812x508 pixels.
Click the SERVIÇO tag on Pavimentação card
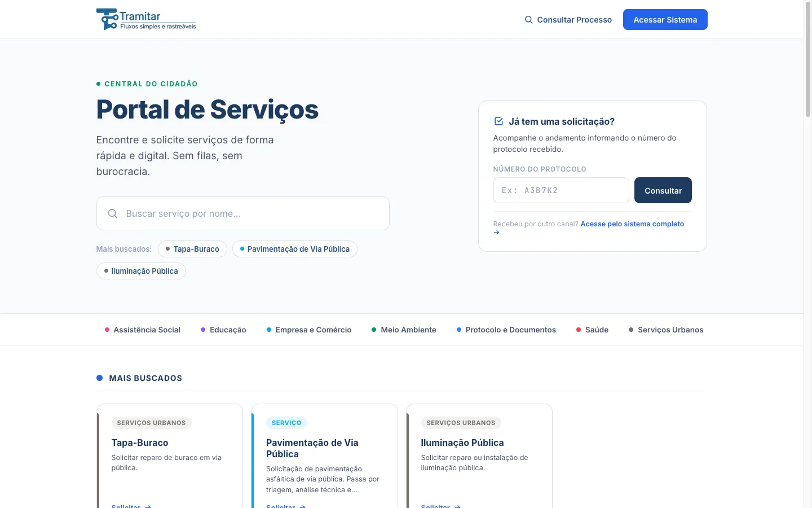pos(286,423)
